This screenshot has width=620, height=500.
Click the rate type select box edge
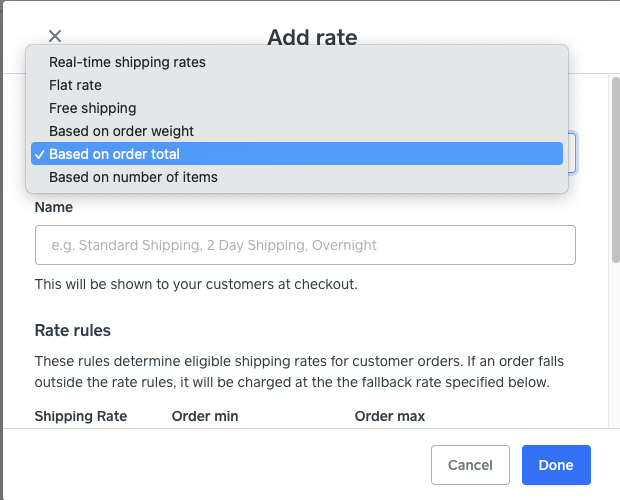[572, 154]
